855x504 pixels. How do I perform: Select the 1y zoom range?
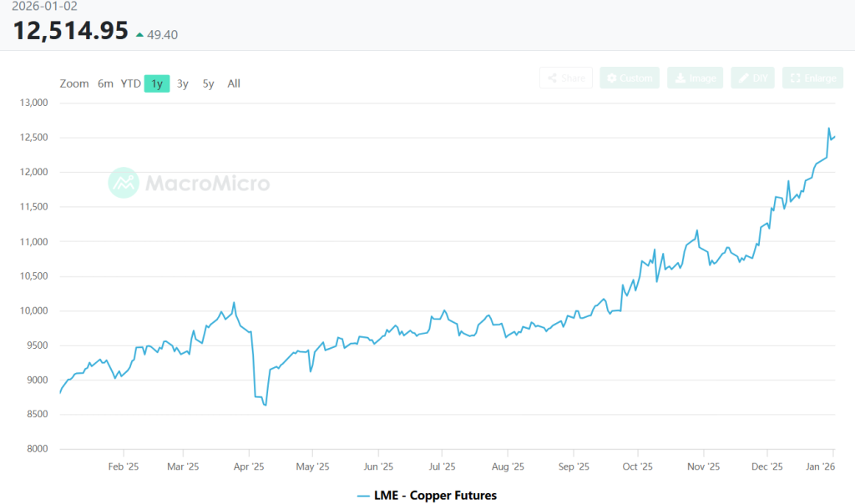[x=157, y=83]
